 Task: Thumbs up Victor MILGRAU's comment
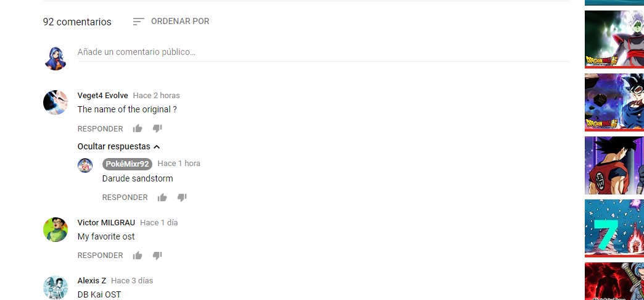(x=138, y=255)
